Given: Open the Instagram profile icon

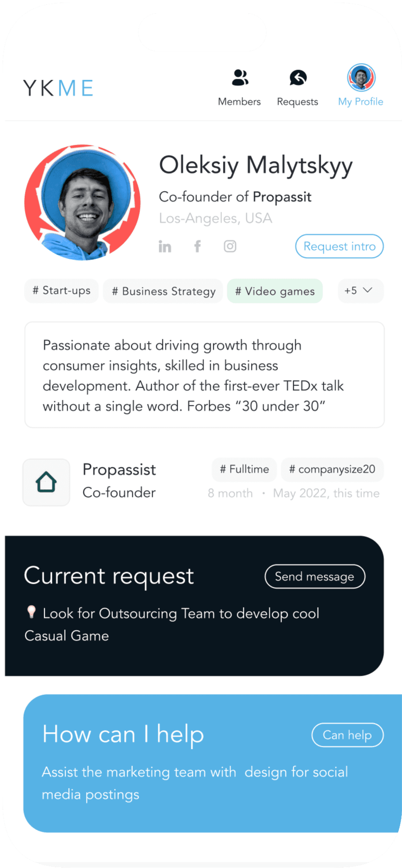Looking at the screenshot, I should [230, 246].
